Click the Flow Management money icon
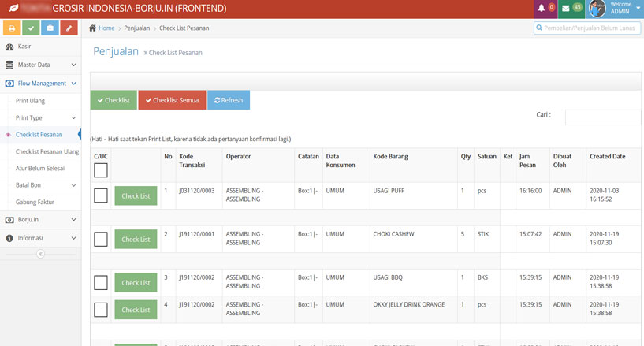 coord(9,84)
